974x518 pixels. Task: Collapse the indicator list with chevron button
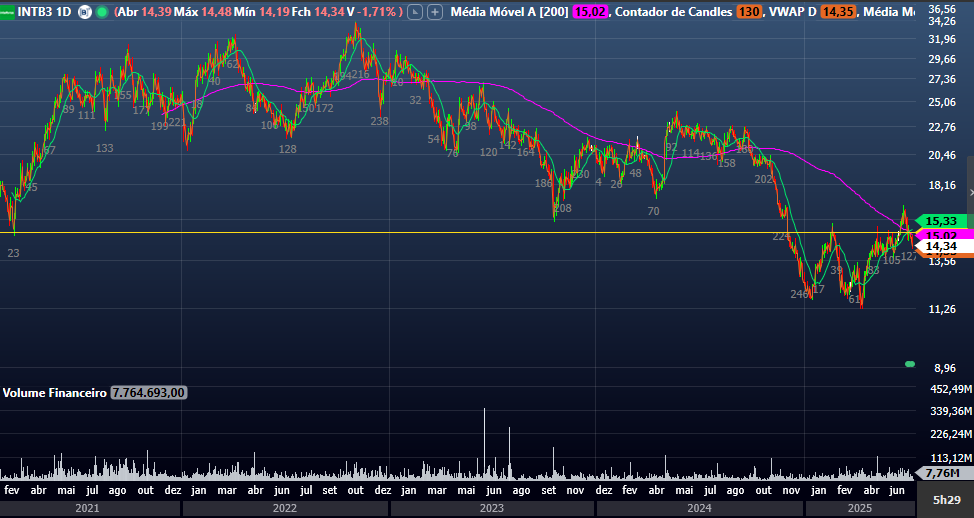pos(416,12)
